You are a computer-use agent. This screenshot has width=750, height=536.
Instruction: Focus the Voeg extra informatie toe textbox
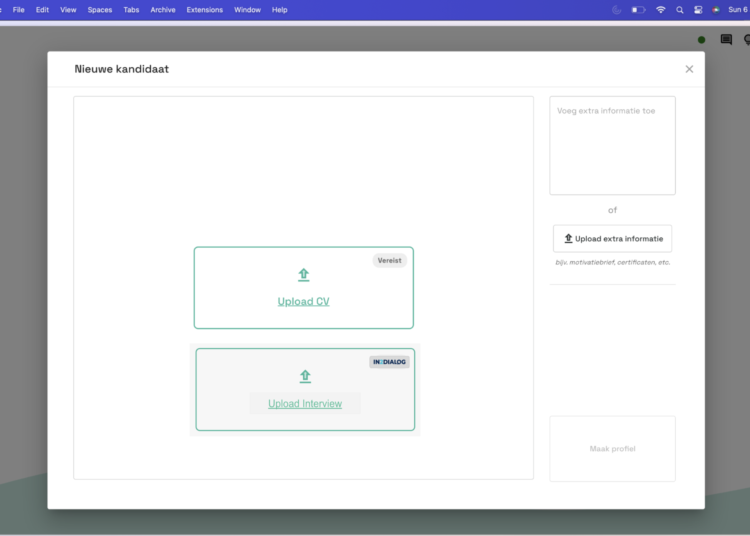tap(612, 145)
